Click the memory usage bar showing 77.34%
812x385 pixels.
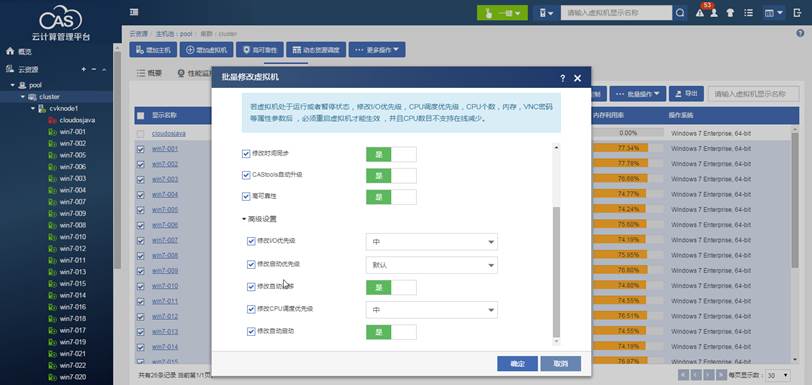click(628, 148)
